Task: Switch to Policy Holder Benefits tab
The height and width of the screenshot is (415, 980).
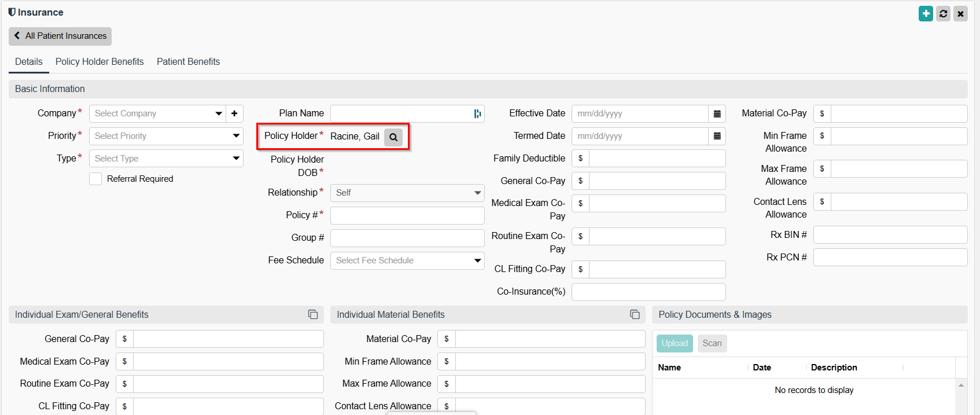Action: click(x=100, y=61)
